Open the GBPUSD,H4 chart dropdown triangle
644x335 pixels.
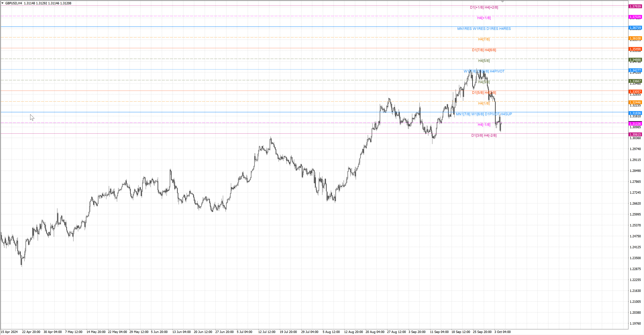[3, 3]
